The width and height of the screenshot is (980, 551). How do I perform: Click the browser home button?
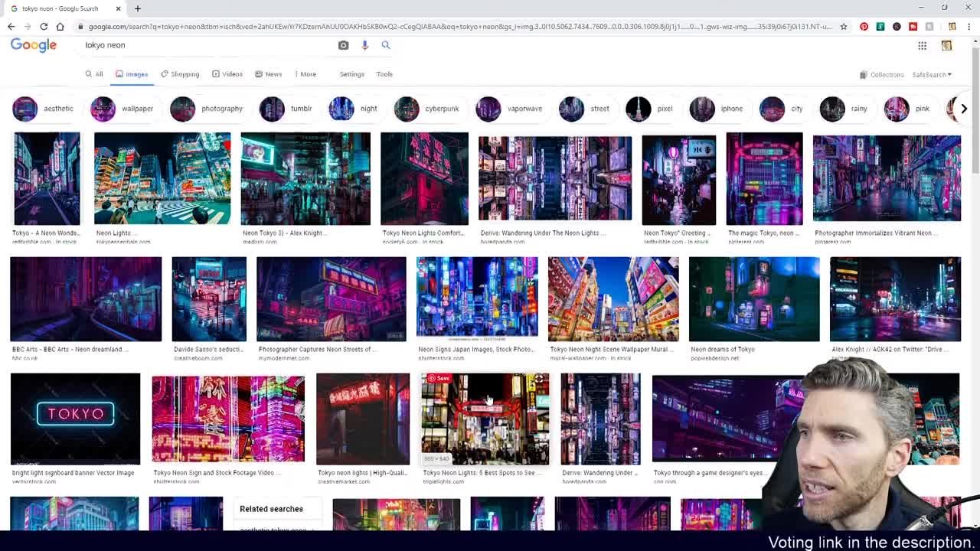coord(60,27)
